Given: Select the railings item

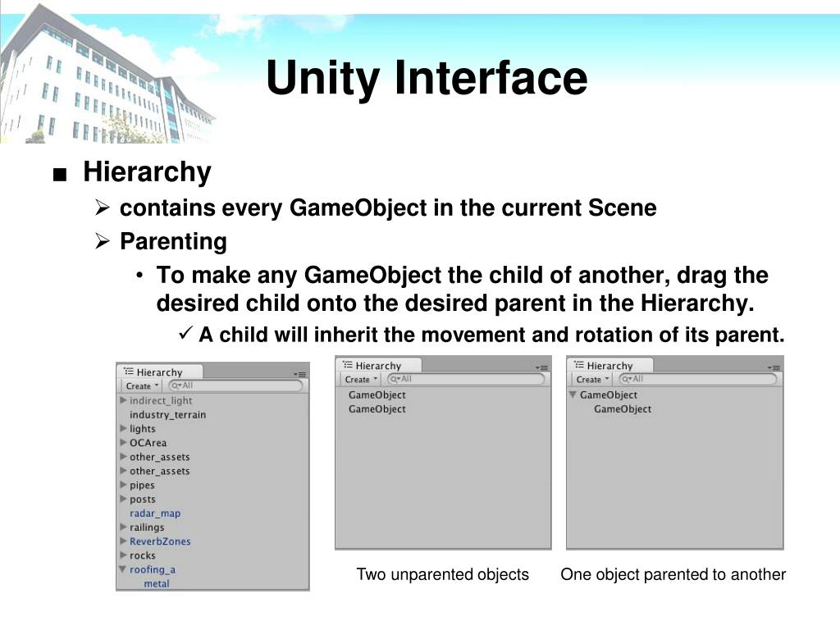Looking at the screenshot, I should click(x=147, y=527).
